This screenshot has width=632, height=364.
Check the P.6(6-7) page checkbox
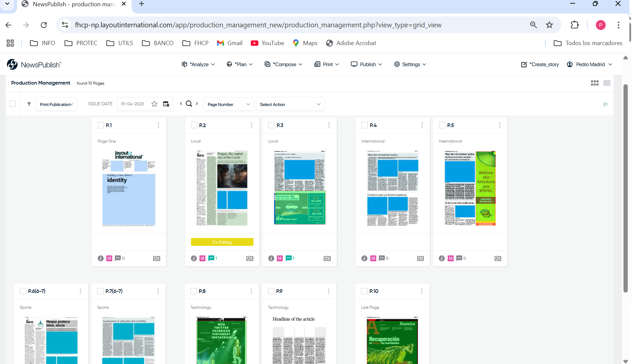[23, 291]
